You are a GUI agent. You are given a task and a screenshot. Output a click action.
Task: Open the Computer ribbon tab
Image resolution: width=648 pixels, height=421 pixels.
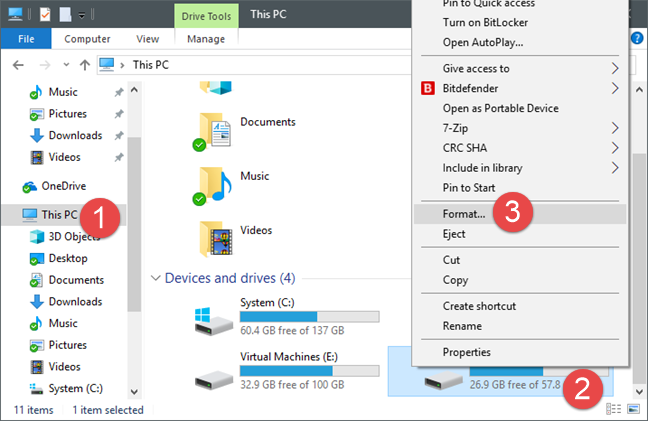pos(87,39)
